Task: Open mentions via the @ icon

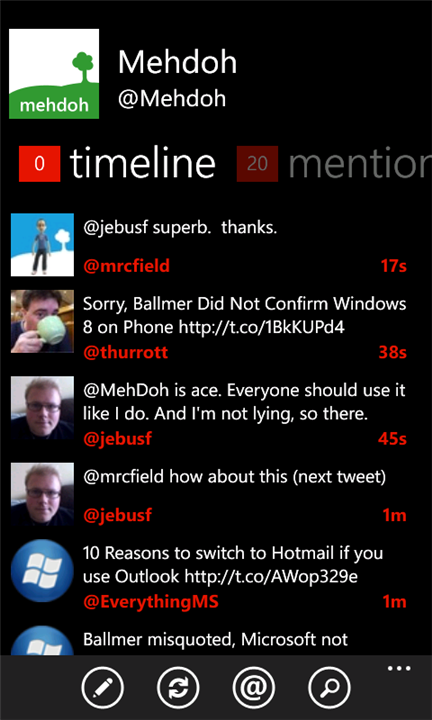Action: 254,688
